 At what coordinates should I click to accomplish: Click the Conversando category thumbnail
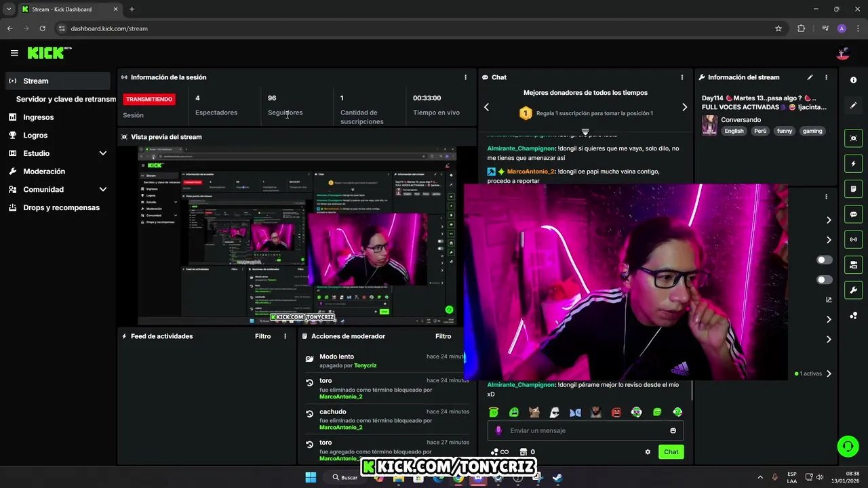pos(709,125)
